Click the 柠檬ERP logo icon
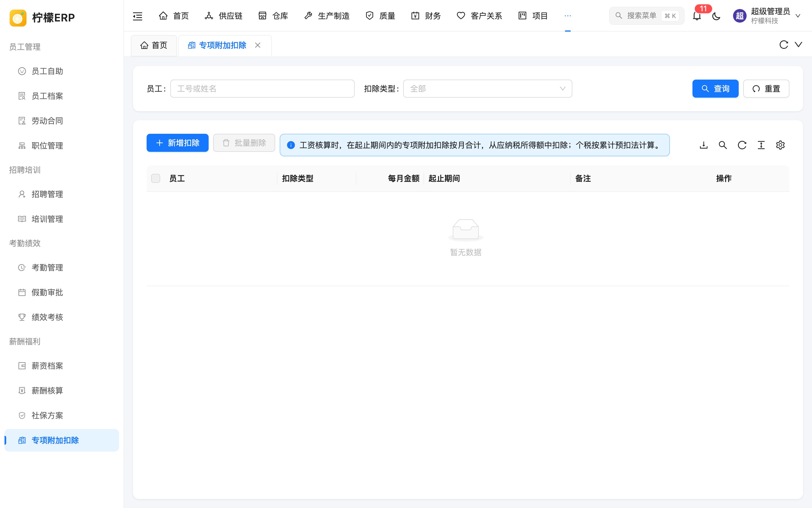This screenshot has width=812, height=508. [x=18, y=17]
